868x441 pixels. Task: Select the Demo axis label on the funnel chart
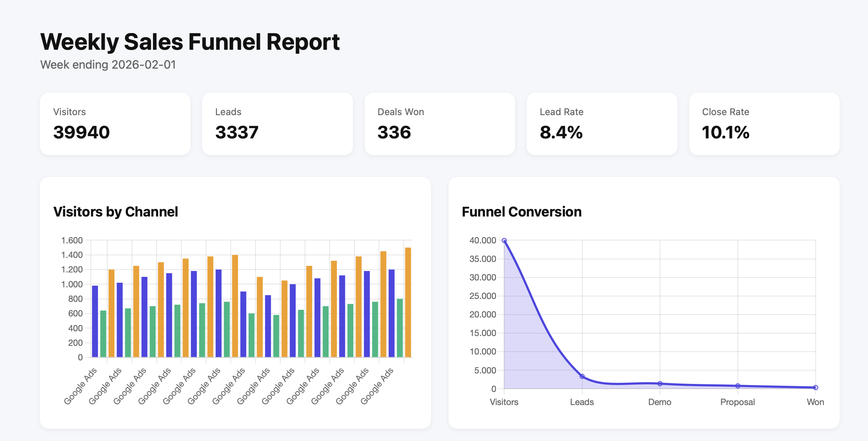coord(660,402)
